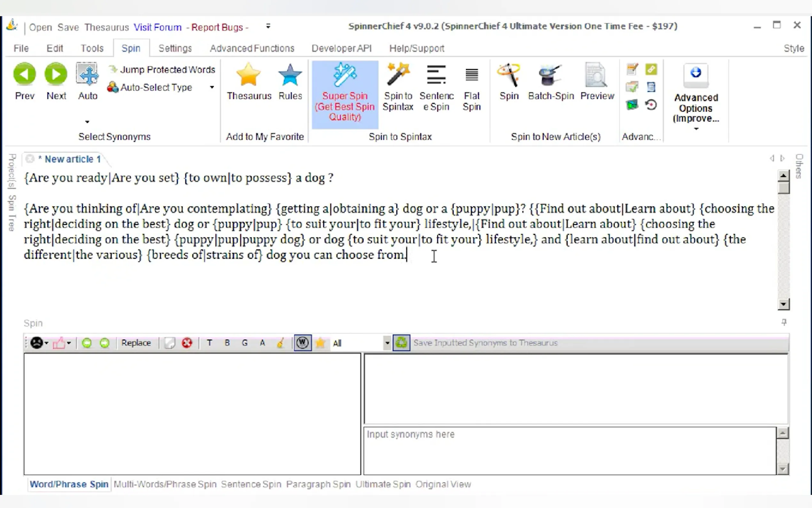
Task: Toggle the pin icon on Spin panel
Action: pos(784,322)
